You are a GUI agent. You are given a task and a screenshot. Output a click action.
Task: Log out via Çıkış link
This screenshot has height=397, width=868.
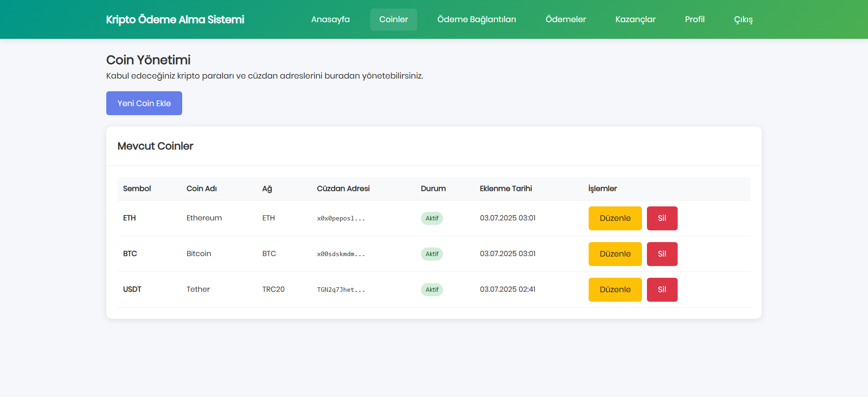click(x=743, y=19)
